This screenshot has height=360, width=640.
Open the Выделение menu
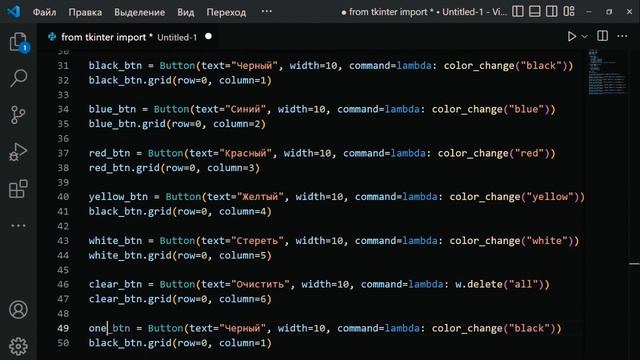click(139, 12)
